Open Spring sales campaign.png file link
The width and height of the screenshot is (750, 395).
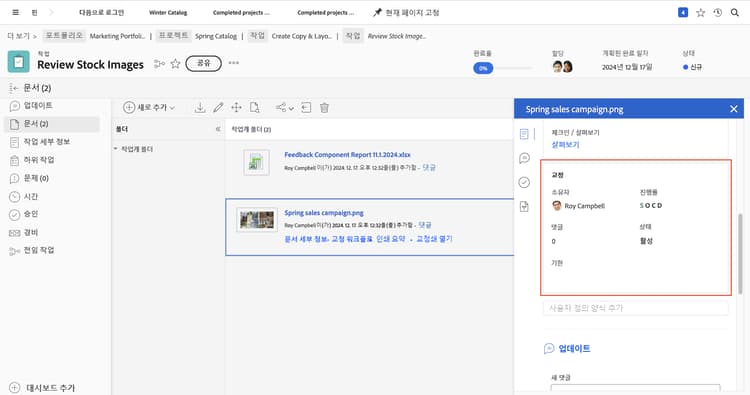(x=324, y=213)
